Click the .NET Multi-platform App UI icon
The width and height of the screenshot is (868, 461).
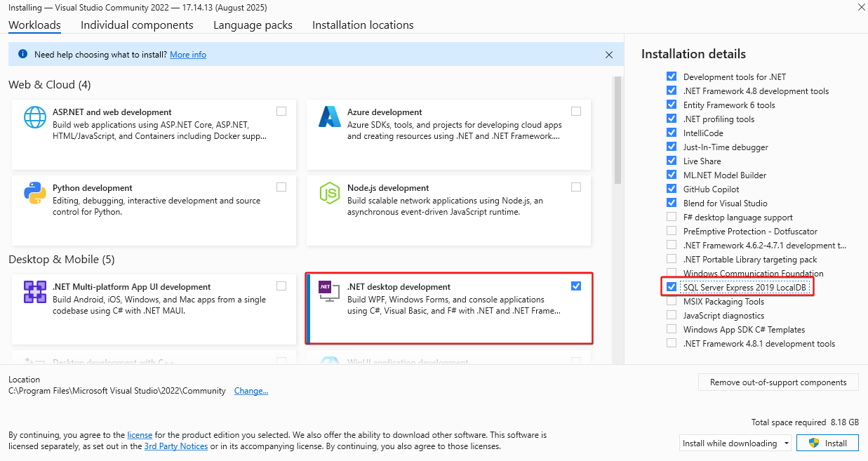pyautogui.click(x=34, y=291)
